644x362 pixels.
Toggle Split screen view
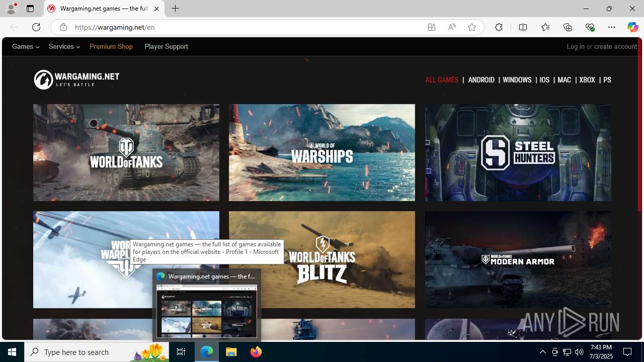click(523, 27)
